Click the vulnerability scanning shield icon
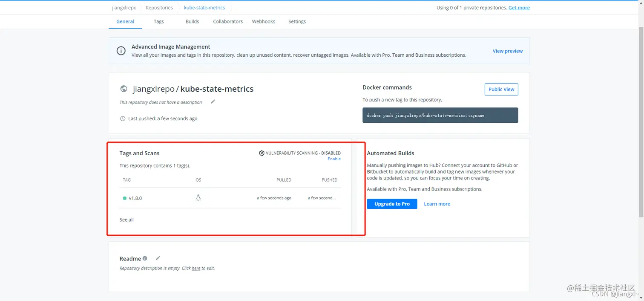This screenshot has width=644, height=301. click(x=262, y=153)
